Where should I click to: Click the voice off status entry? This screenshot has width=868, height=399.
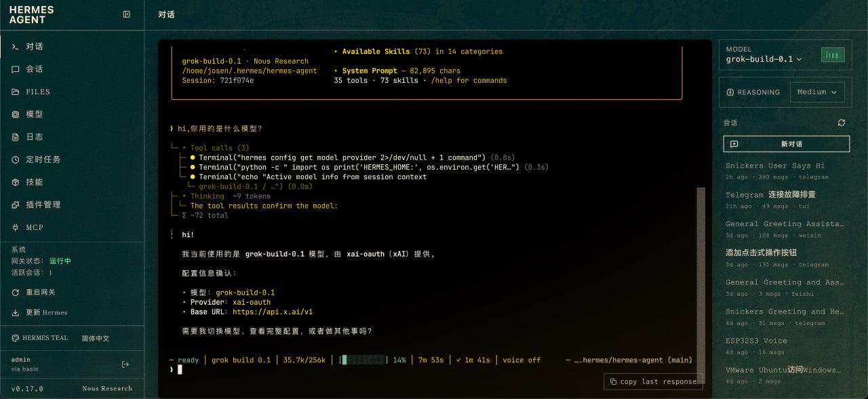coord(521,360)
